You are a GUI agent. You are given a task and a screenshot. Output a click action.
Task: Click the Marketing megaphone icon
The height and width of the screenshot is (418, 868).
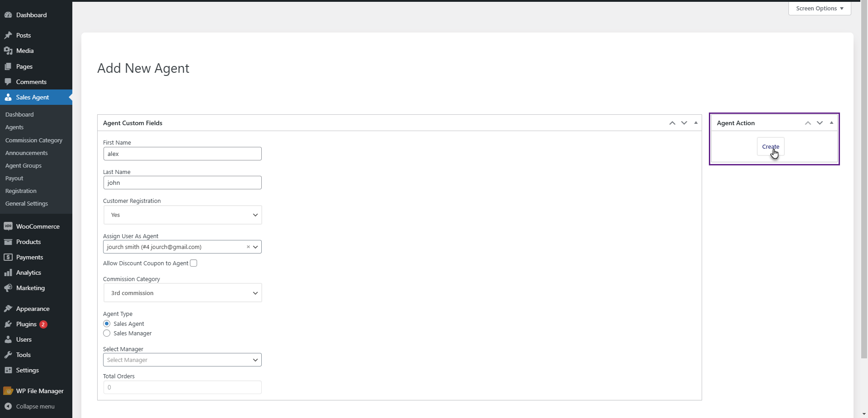[8, 288]
